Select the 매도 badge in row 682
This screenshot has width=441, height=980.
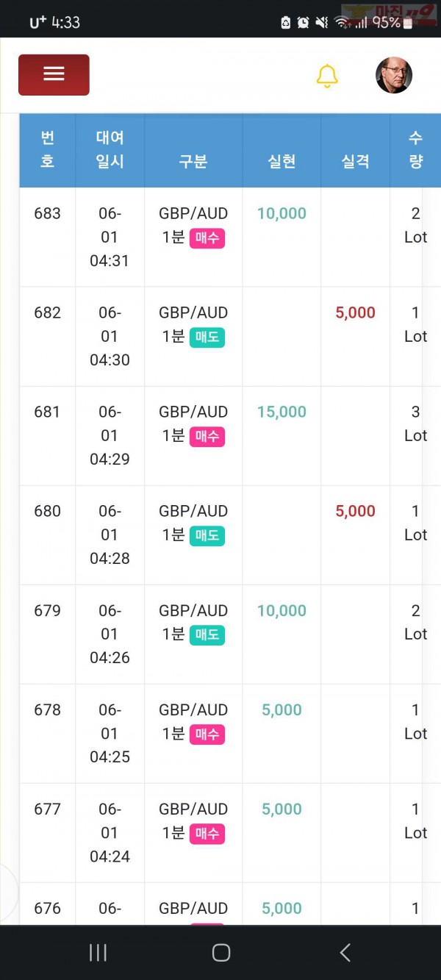click(x=207, y=337)
